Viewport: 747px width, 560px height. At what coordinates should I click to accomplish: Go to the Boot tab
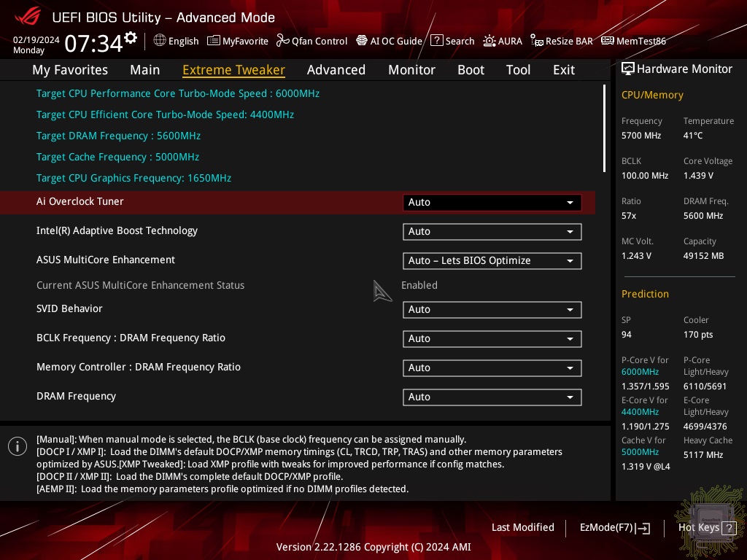(471, 70)
